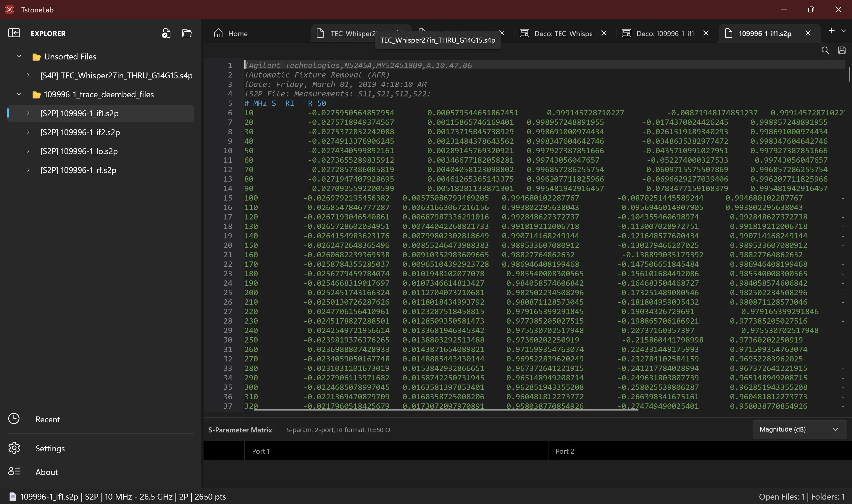Expand the TEC_Whisper27in_THRU_G14G15.s4p tree chevron
This screenshot has width=852, height=504.
(28, 75)
